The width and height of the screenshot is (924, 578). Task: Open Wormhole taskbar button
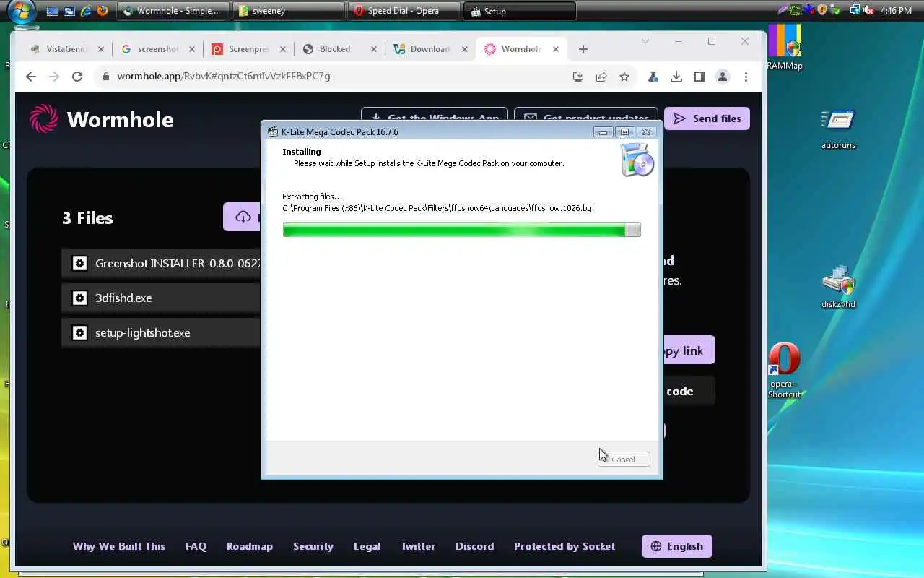coord(173,11)
